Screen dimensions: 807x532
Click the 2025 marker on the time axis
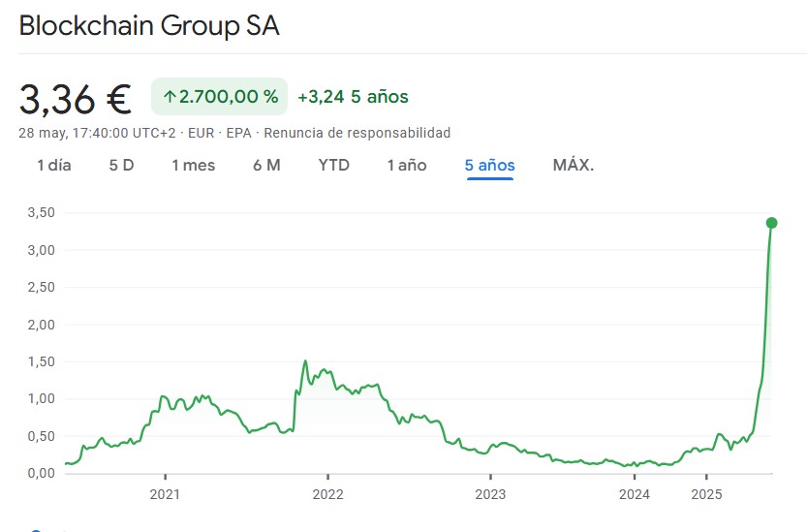(x=706, y=492)
